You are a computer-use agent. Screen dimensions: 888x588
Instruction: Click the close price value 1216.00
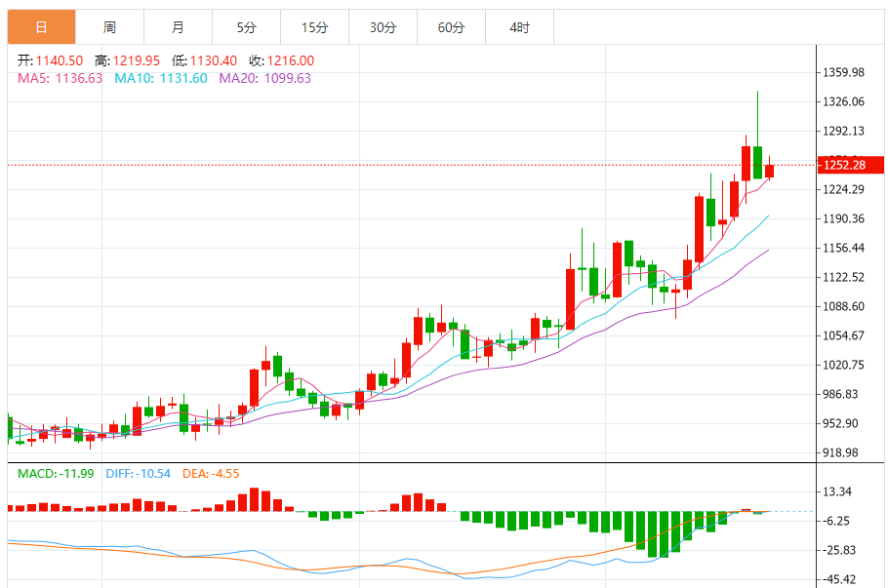click(291, 60)
